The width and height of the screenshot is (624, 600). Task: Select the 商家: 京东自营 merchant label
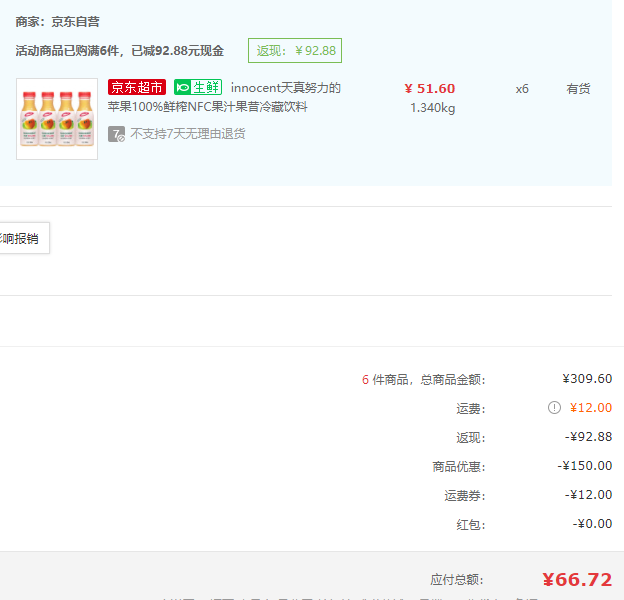click(58, 21)
